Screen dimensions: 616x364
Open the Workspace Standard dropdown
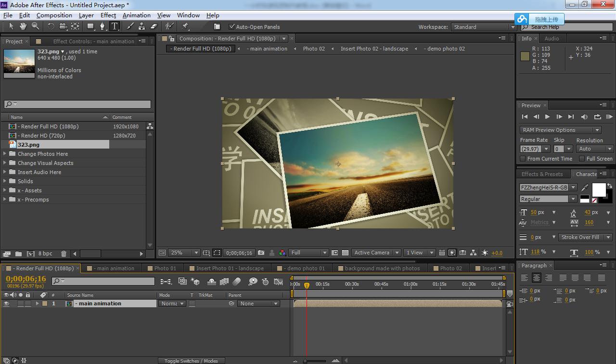(x=483, y=27)
